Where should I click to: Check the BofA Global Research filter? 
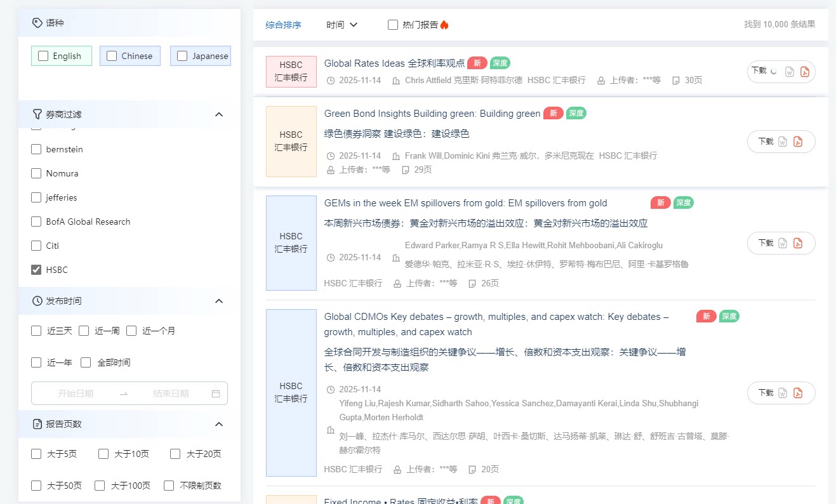pyautogui.click(x=36, y=222)
